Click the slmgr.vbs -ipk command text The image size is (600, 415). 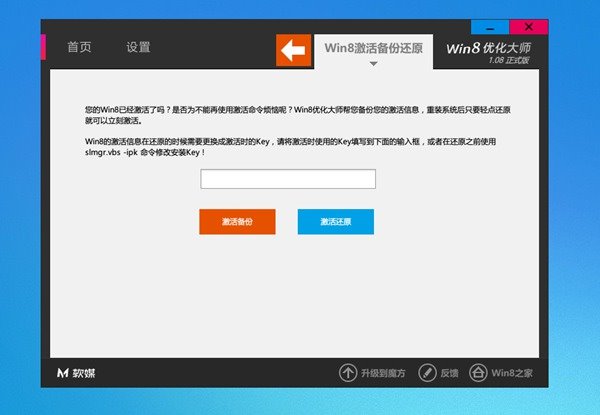click(x=111, y=153)
